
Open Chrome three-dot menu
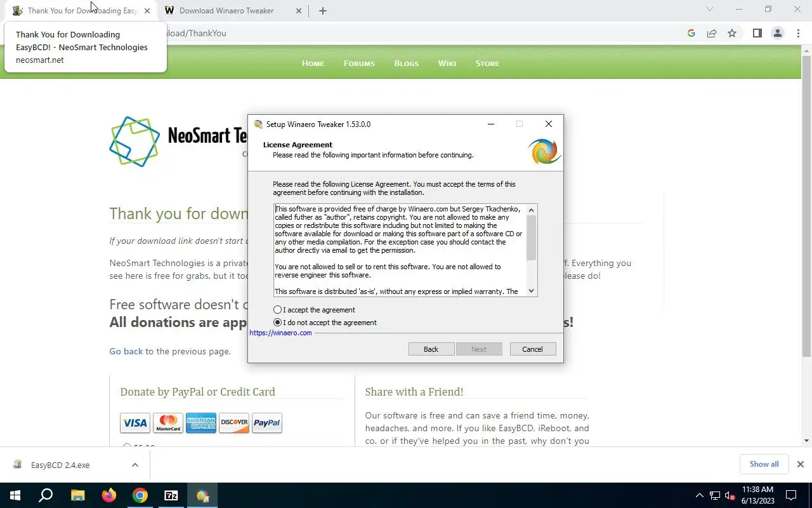pos(798,33)
